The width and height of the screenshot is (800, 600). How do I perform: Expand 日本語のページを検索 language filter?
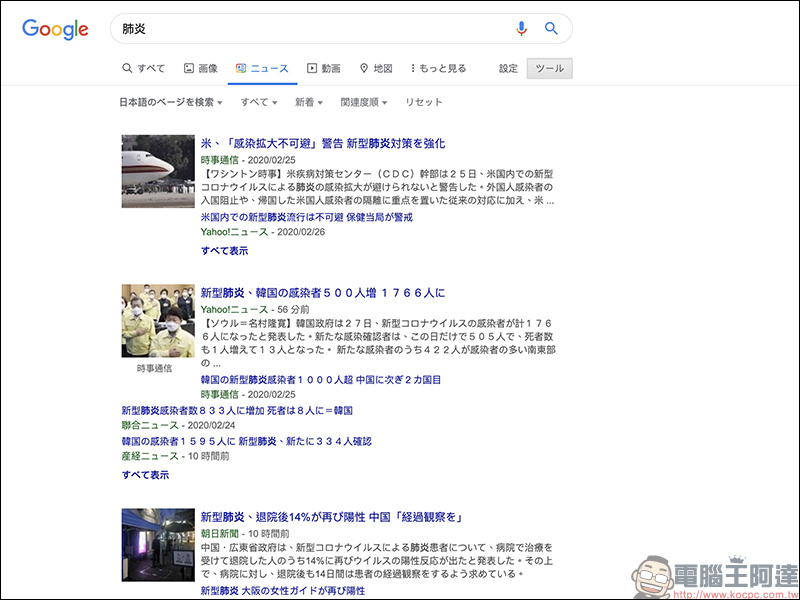[x=171, y=102]
